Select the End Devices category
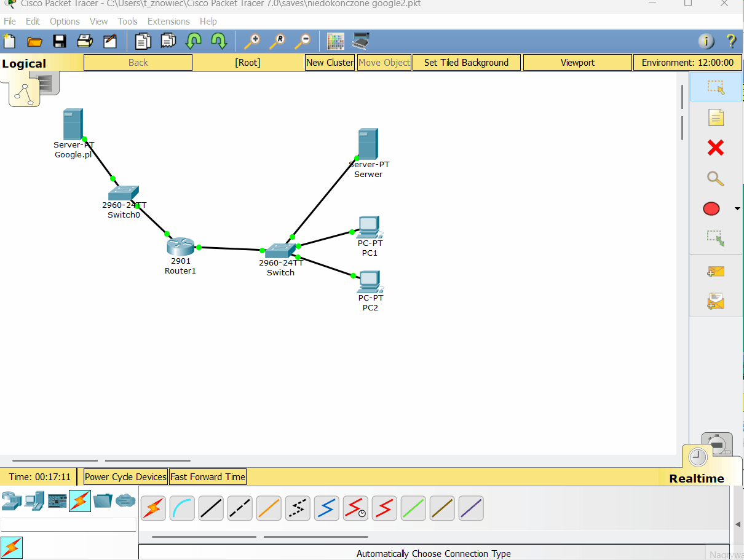Screen dimensions: 744x560 click(34, 502)
